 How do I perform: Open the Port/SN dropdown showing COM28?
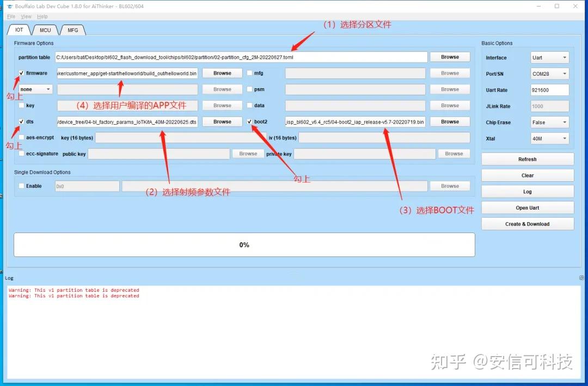coord(550,73)
